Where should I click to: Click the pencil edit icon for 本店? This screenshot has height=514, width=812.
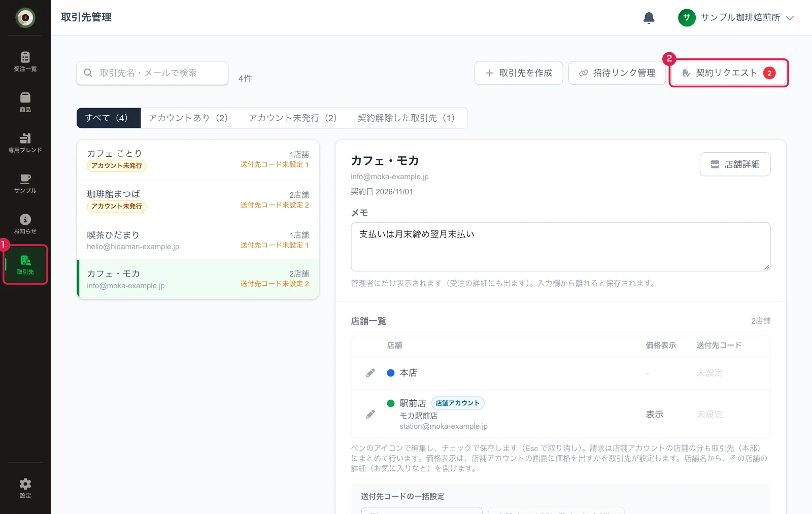(x=370, y=373)
